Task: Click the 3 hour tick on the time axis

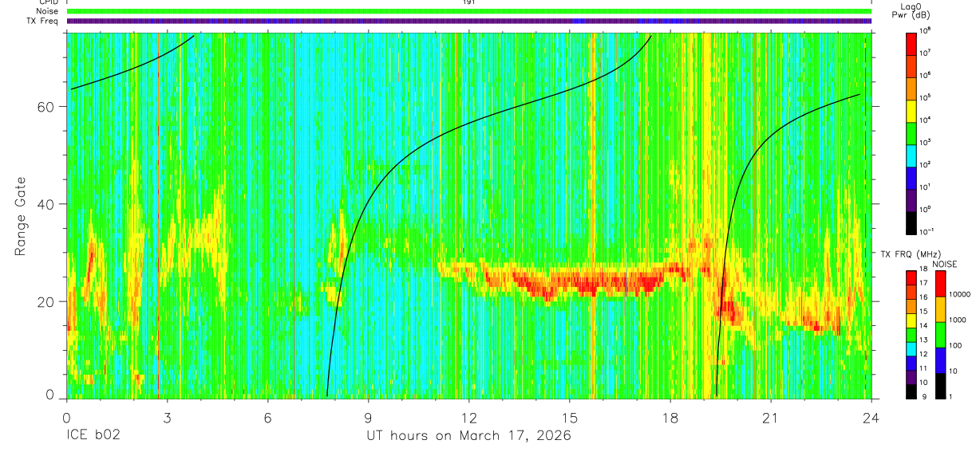Action: coord(167,417)
